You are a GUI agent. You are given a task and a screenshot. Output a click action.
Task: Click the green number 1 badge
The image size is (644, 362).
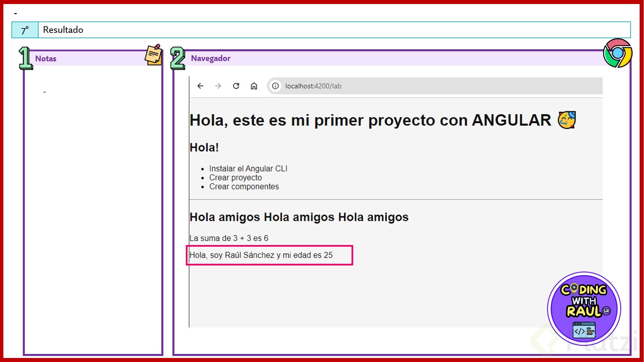click(25, 58)
